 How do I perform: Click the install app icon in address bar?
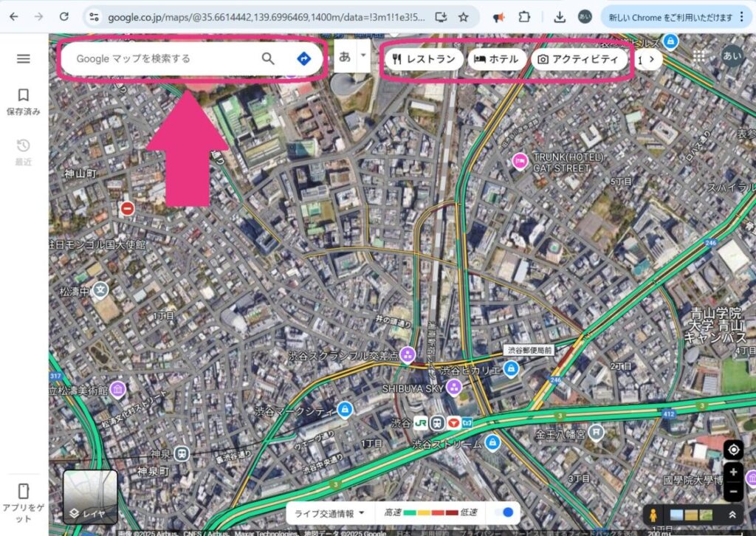(441, 18)
